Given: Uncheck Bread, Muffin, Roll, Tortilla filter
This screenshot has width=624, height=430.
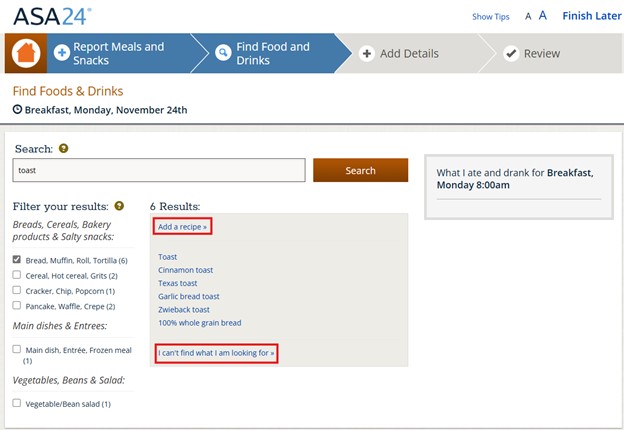Looking at the screenshot, I should [x=17, y=260].
